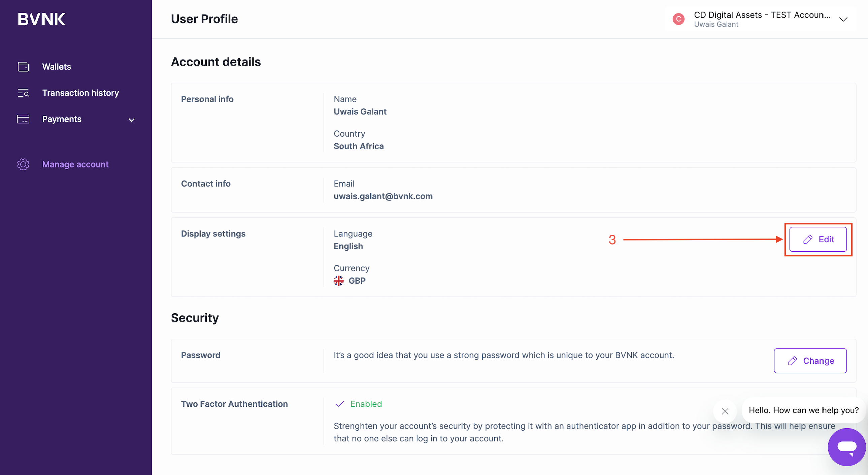Open CD Digital Assets account selector

762,19
